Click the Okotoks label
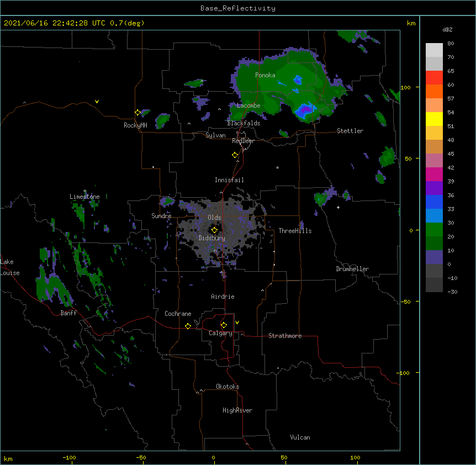This screenshot has width=476, height=465. (228, 387)
